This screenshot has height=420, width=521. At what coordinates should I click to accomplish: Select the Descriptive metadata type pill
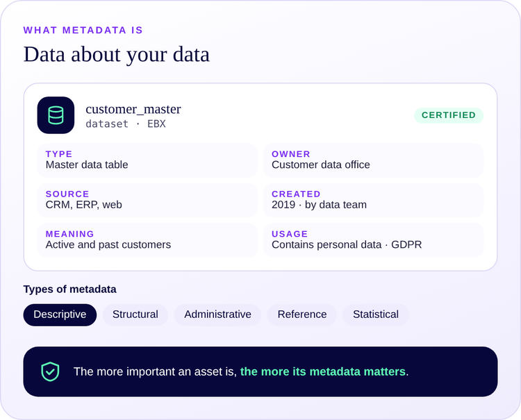[x=60, y=314]
